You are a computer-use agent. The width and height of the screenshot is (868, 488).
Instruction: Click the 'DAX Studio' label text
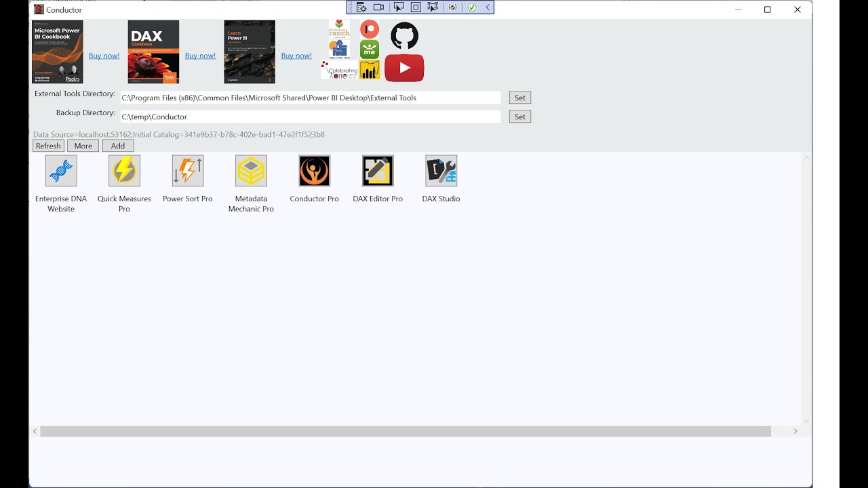[x=441, y=199]
